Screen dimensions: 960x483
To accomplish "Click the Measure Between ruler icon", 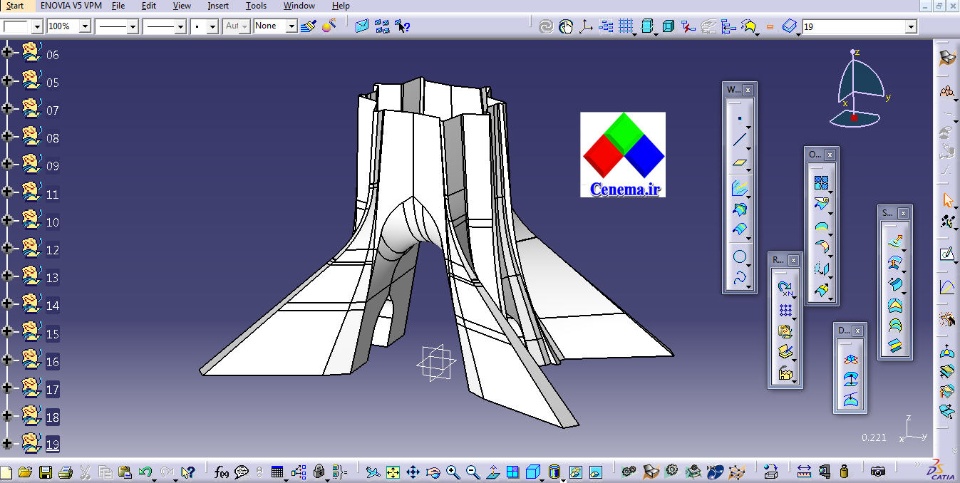I will 804,471.
